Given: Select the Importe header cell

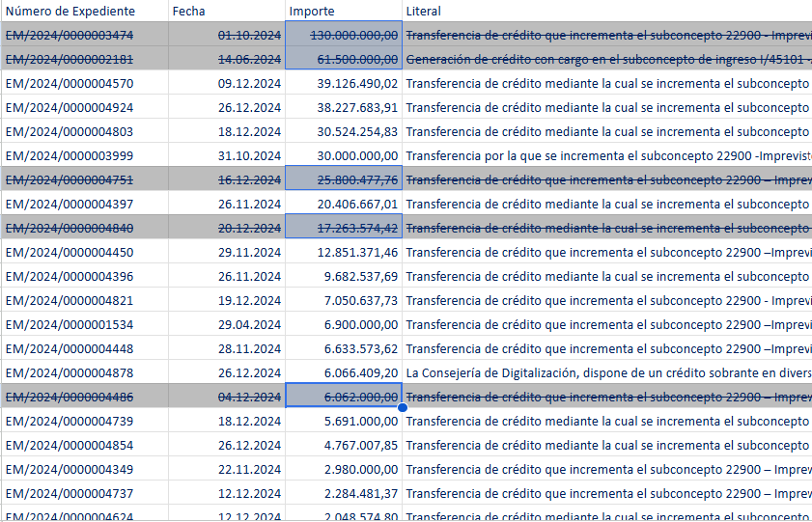Looking at the screenshot, I should click(x=344, y=11).
